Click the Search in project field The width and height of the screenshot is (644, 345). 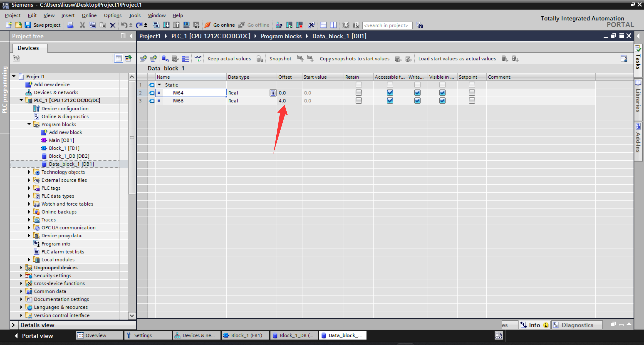click(x=387, y=25)
